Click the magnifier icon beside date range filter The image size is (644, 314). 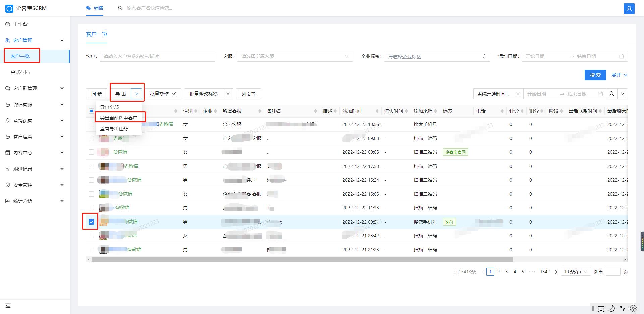click(x=612, y=94)
